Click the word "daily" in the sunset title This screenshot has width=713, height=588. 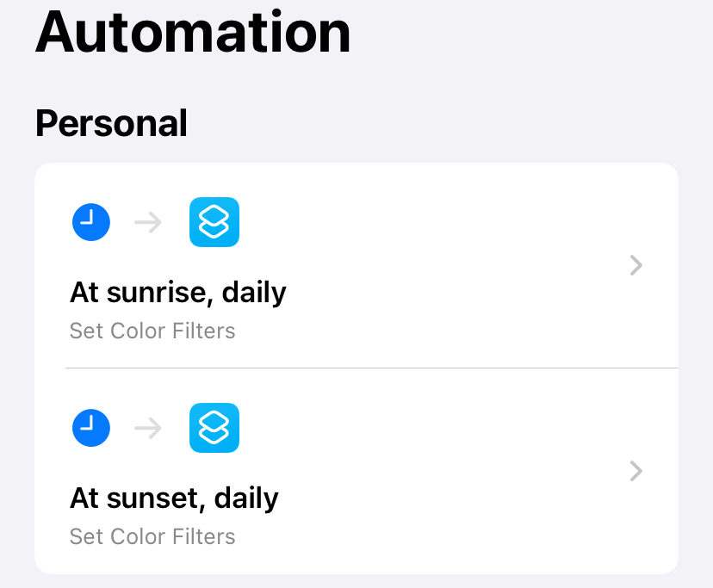click(x=246, y=498)
